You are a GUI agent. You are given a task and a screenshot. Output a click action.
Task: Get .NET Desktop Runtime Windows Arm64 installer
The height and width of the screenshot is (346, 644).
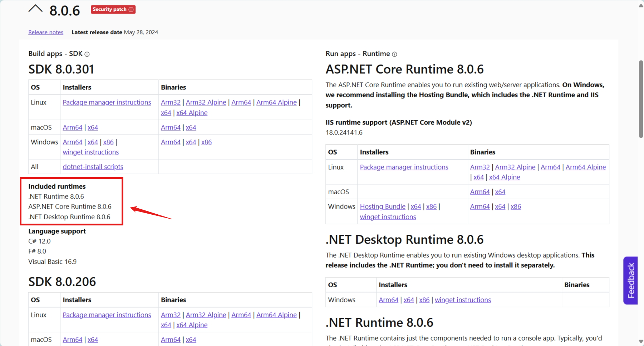tap(389, 300)
